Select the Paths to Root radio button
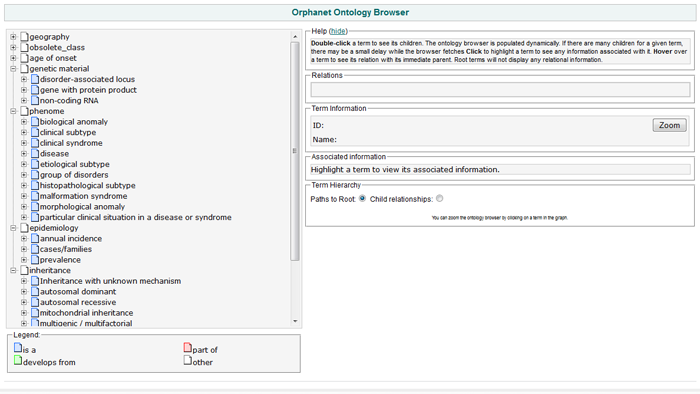The image size is (700, 394). point(362,199)
